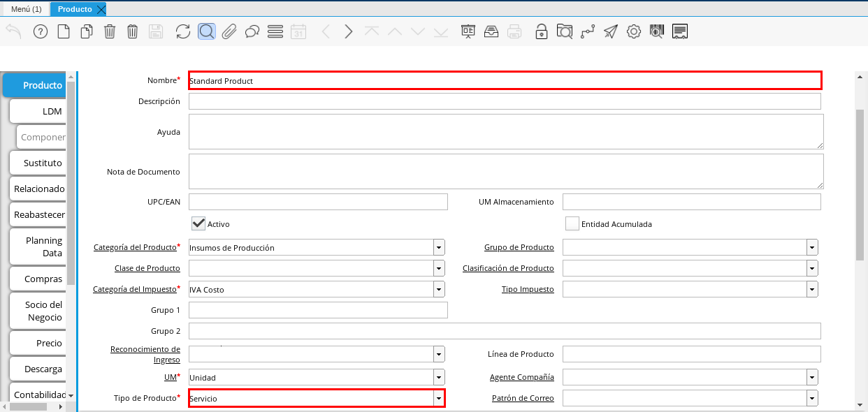Expand Clasificación de Producto dropdown
The height and width of the screenshot is (412, 868).
[x=812, y=268]
